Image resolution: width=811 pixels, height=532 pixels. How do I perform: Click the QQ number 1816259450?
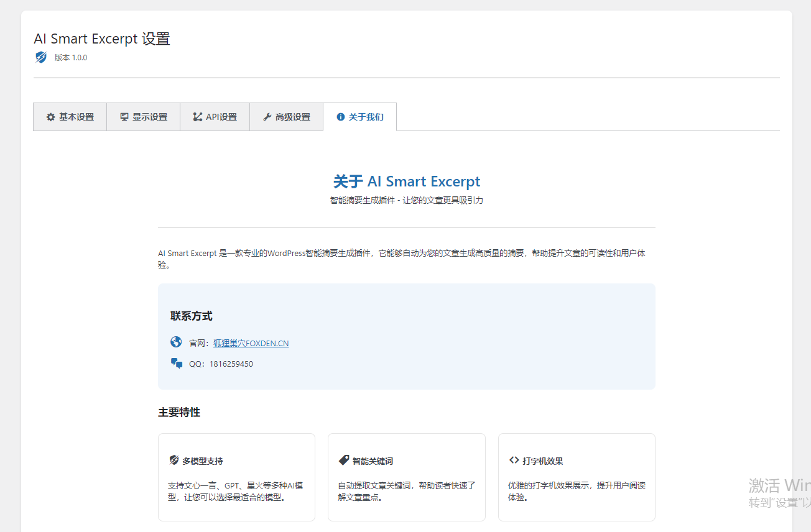[x=231, y=364]
